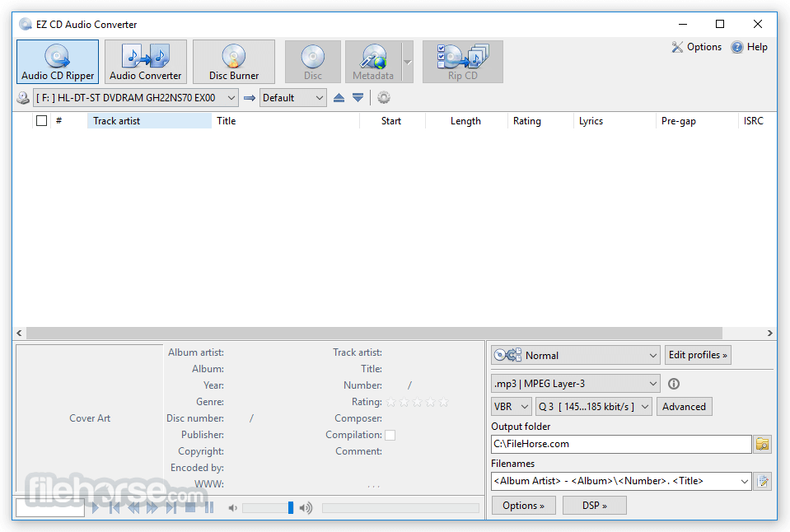Click the Play button in player
This screenshot has height=532, width=790.
pos(96,507)
